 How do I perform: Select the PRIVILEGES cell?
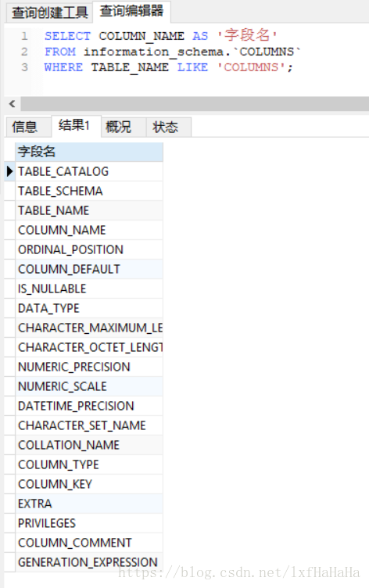pos(89,523)
